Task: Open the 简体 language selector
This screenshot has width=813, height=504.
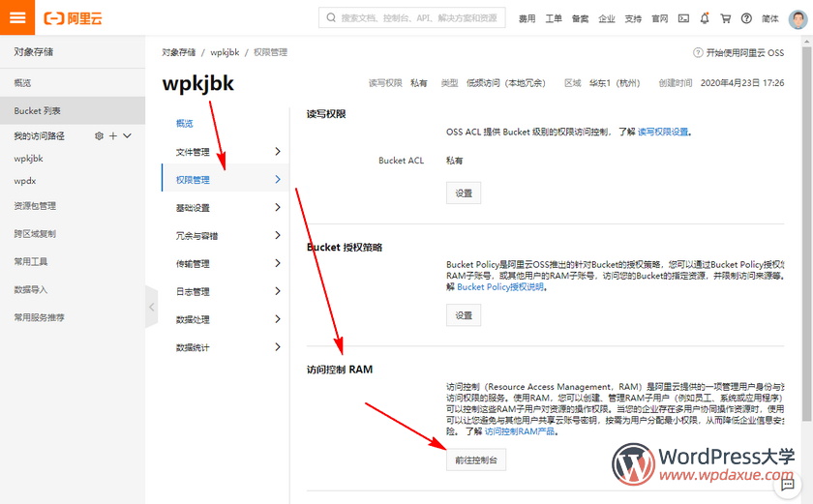Action: (x=770, y=18)
